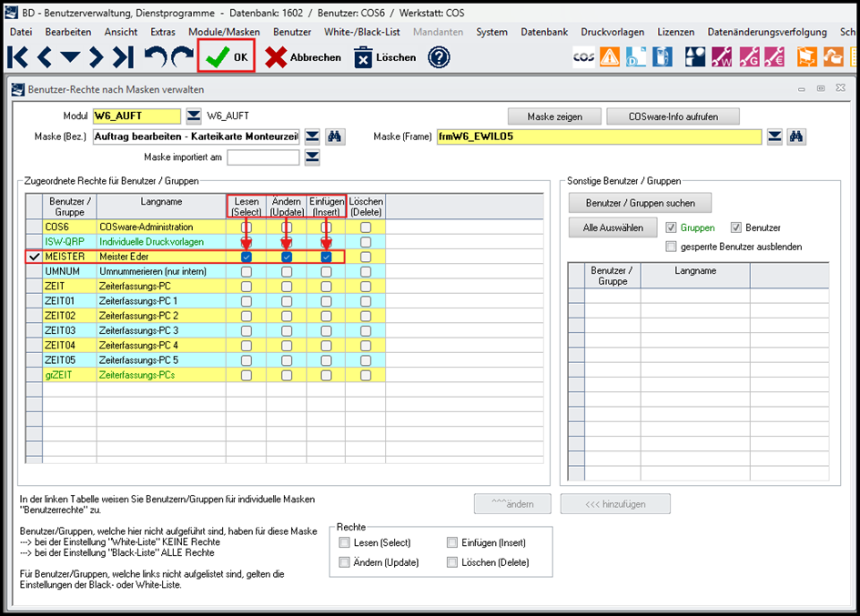Confirm changes with the OK button
The image size is (860, 616).
point(227,57)
